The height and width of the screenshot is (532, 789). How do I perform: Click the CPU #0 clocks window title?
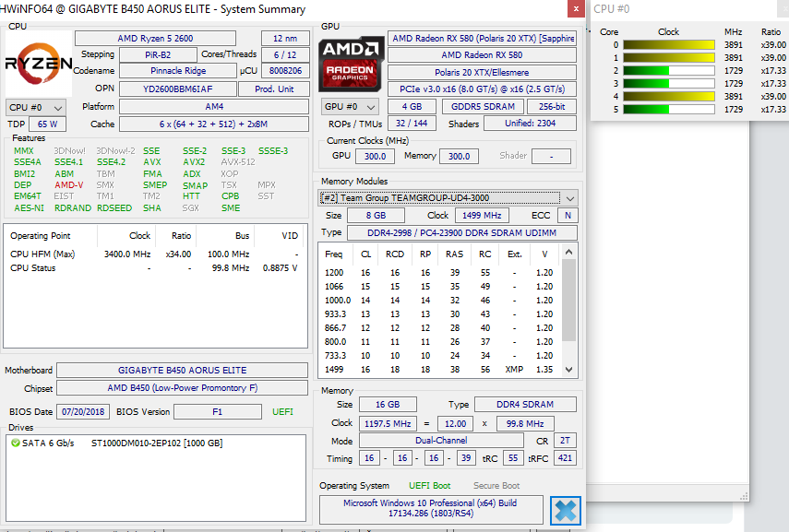click(612, 9)
